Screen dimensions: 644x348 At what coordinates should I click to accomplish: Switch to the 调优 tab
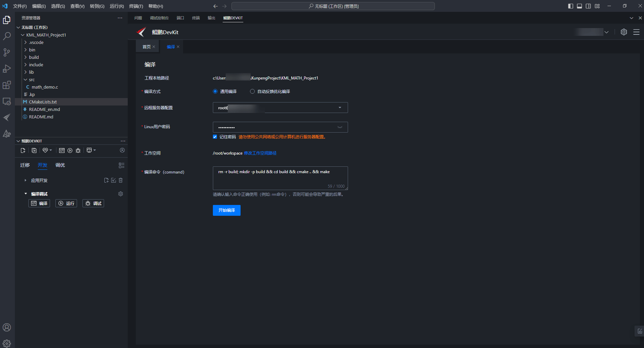coord(60,165)
